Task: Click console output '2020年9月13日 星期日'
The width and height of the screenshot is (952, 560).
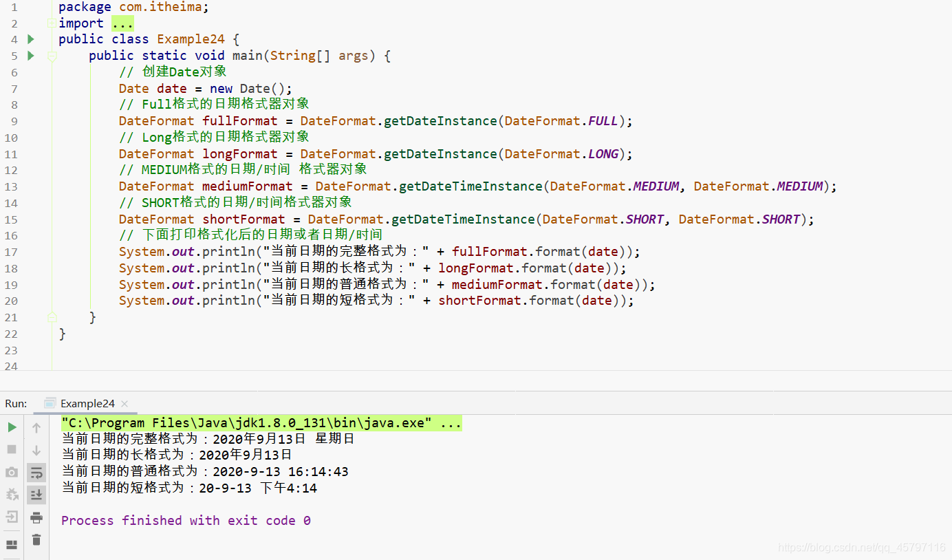Action: tap(283, 439)
